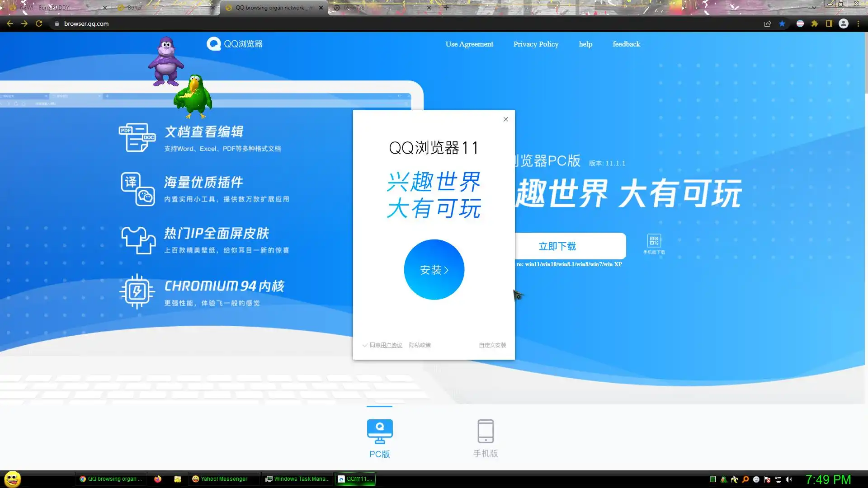
Task: Switch to the New Tab browser tab
Action: (x=380, y=8)
